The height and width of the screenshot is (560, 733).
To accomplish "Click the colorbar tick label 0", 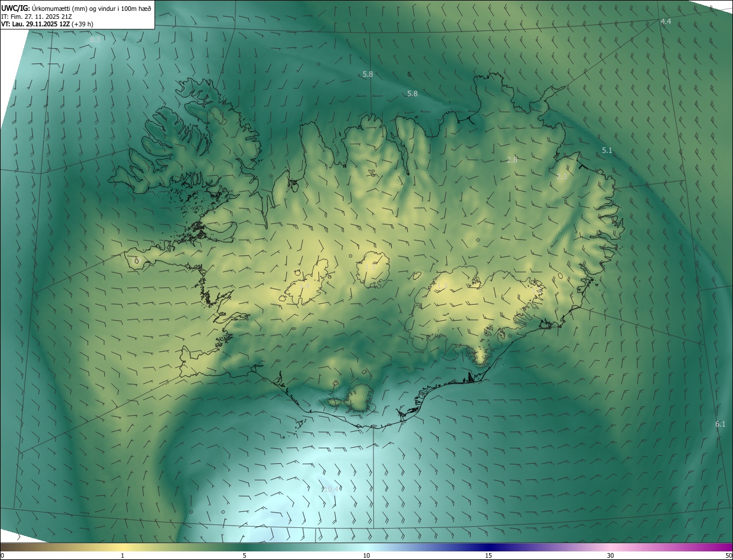I will [x=2, y=555].
